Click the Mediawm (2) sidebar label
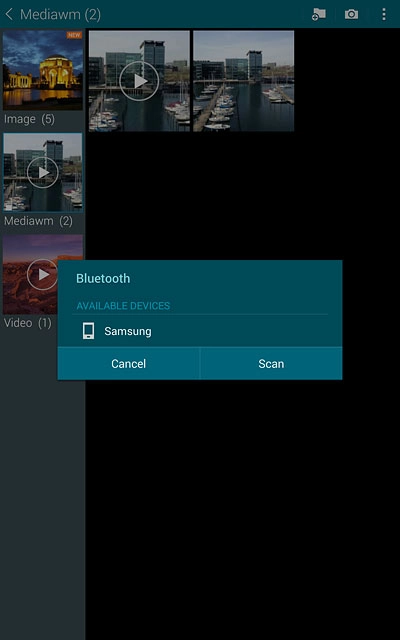 click(38, 221)
